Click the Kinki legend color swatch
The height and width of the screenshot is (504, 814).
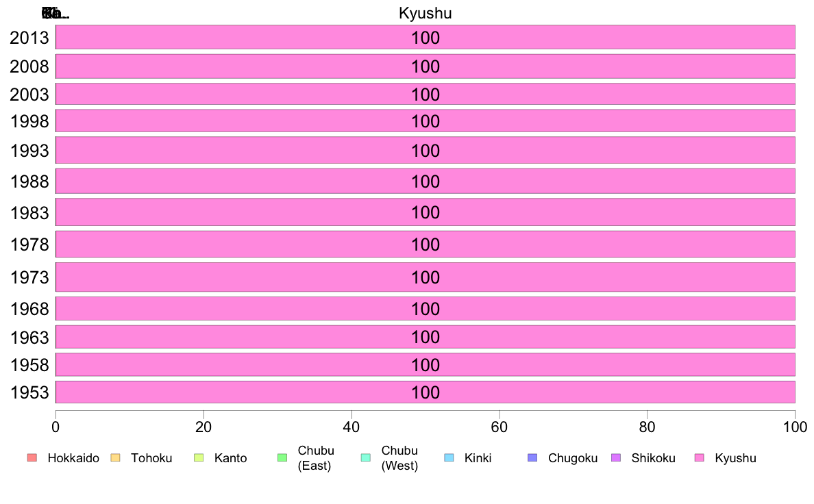pyautogui.click(x=449, y=458)
